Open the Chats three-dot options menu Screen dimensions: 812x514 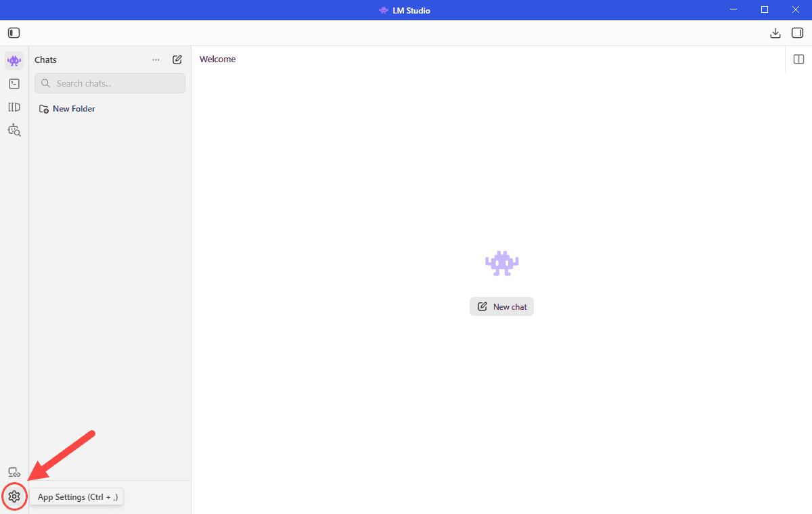tap(156, 60)
